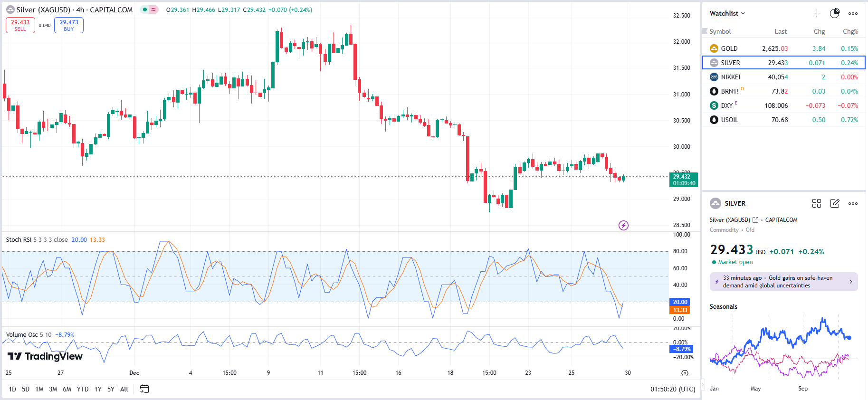Screen dimensions: 868x400
Task: Open the Watchlist three-dots menu
Action: 853,13
